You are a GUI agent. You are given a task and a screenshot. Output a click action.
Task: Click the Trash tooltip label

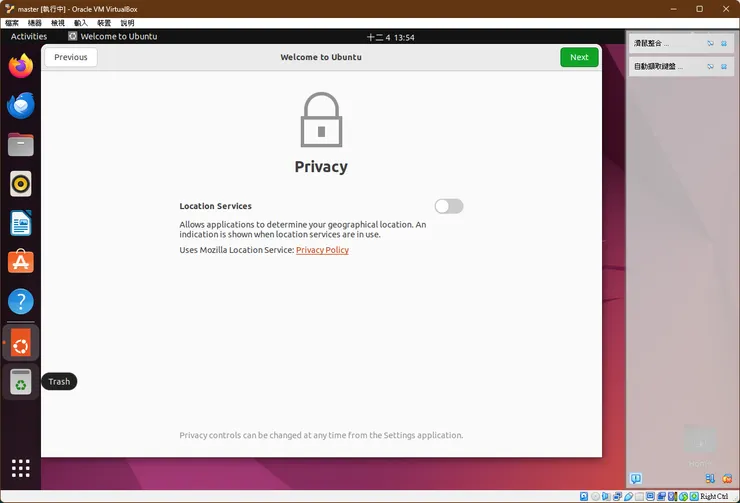pos(59,381)
